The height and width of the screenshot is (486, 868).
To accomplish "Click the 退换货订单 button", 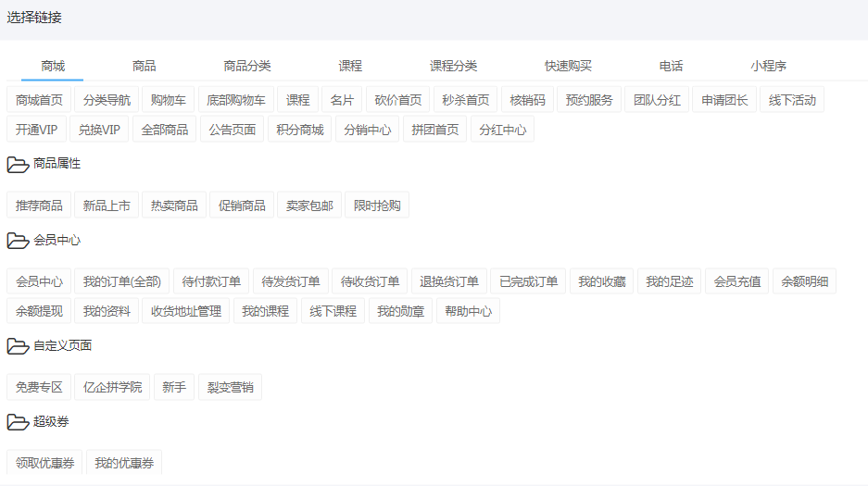I will tap(449, 281).
